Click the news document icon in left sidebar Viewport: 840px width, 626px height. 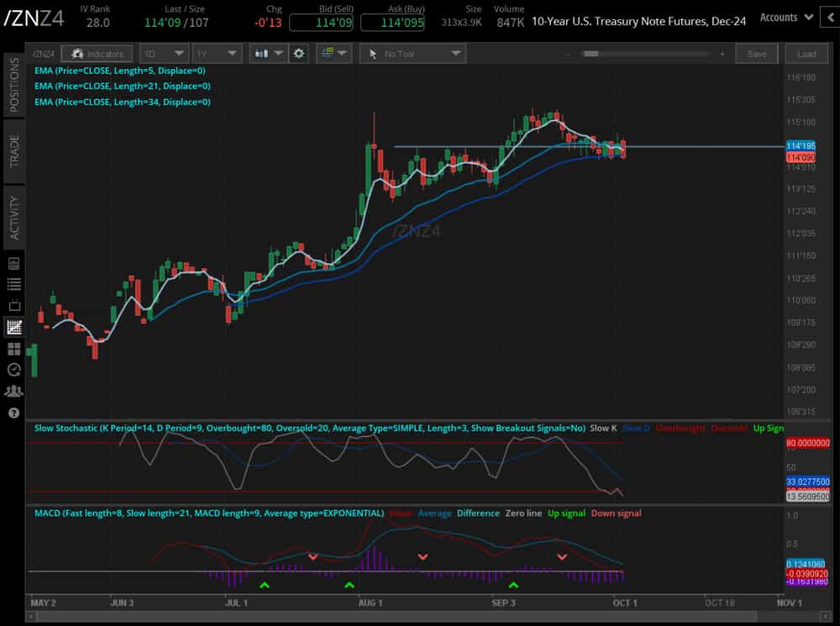pyautogui.click(x=13, y=261)
